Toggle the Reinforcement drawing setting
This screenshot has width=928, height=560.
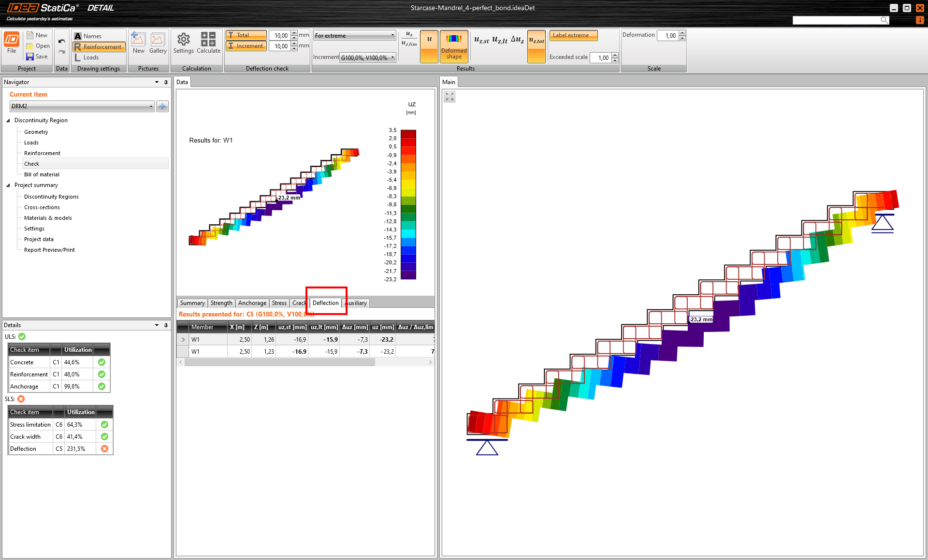(x=99, y=47)
